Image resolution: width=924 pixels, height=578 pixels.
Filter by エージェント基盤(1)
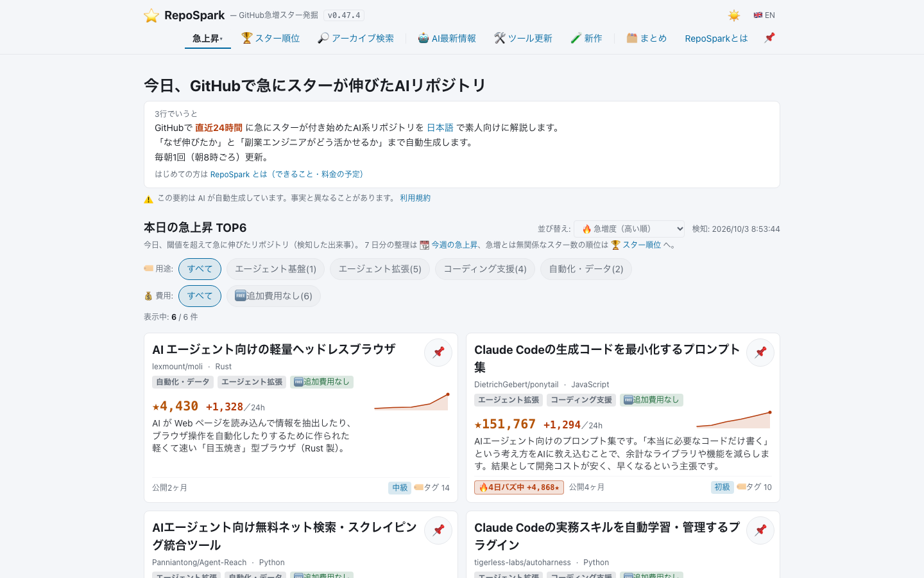[275, 269]
